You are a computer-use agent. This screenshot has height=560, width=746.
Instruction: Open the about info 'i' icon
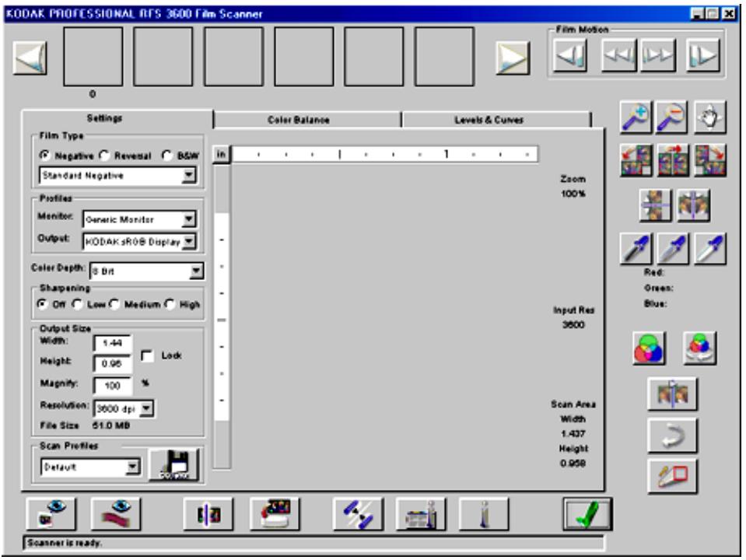pos(484,514)
